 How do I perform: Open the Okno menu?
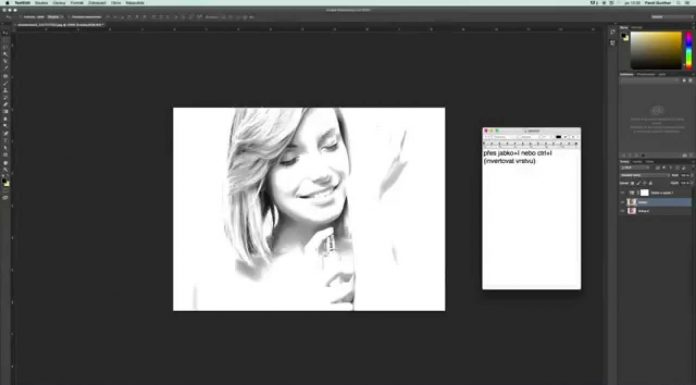[116, 3]
